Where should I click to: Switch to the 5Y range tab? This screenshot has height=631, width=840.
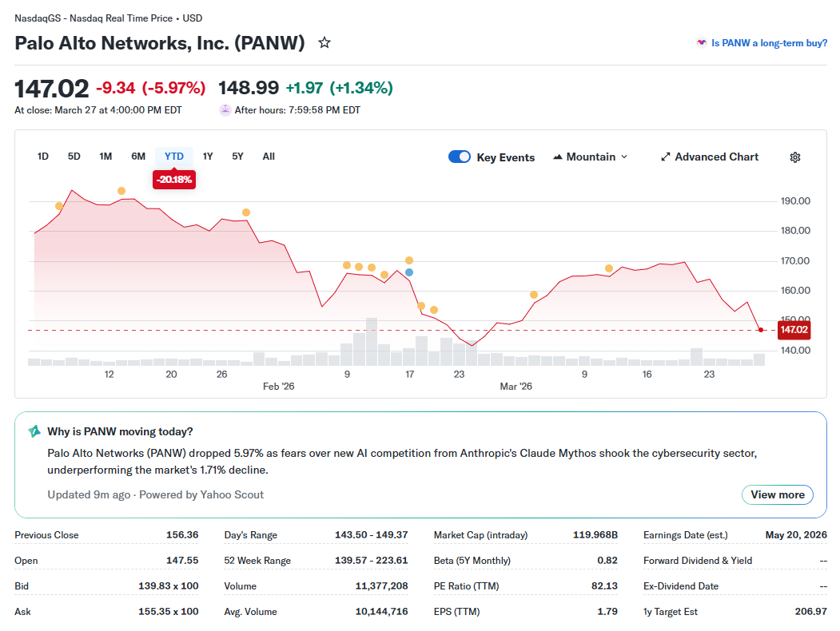(x=237, y=157)
